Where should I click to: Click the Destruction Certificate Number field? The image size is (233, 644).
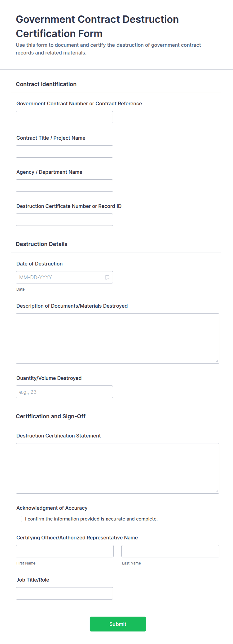(64, 220)
